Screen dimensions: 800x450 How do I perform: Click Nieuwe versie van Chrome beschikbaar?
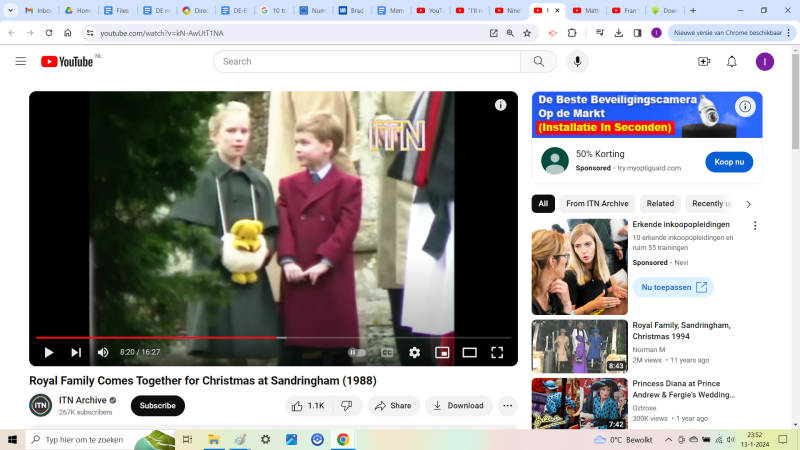[x=728, y=33]
